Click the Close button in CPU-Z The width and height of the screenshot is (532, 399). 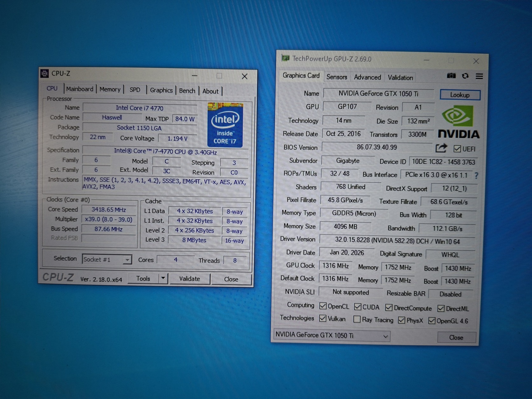(231, 279)
